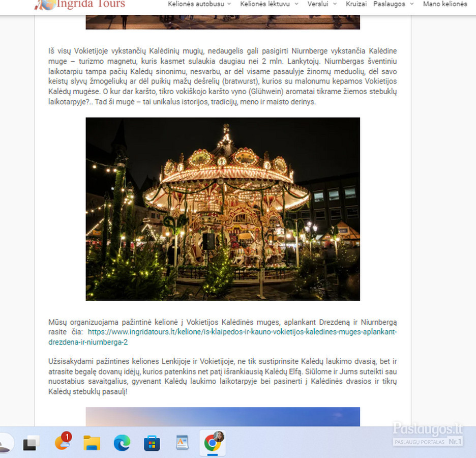Viewport: 476px width, 458px height.
Task: Open the Verslui menu
Action: tap(317, 4)
